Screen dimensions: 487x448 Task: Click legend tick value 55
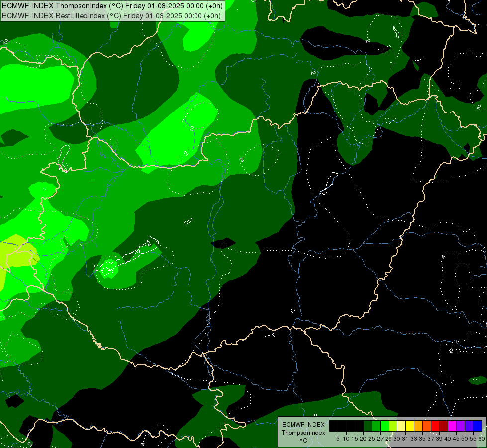(x=473, y=439)
